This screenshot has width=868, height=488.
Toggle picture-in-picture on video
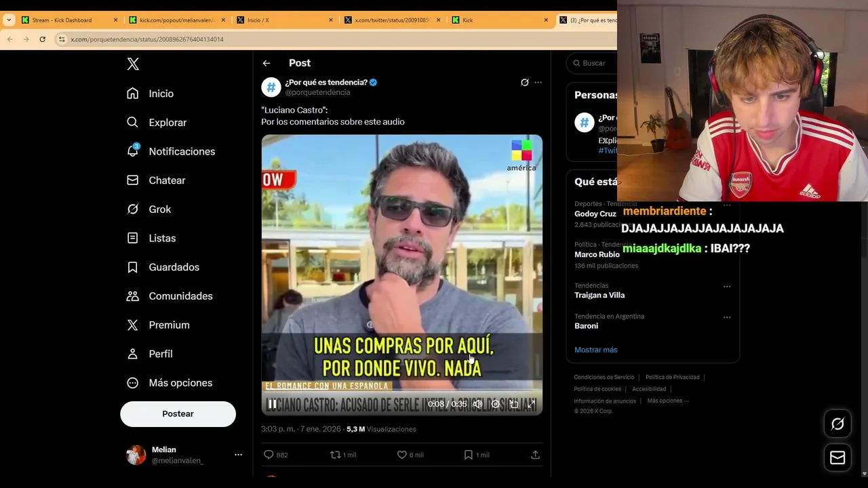[x=513, y=404]
